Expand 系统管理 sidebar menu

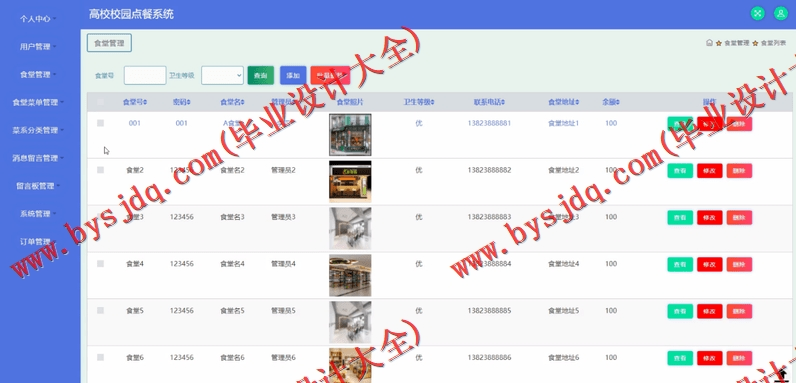coord(37,214)
